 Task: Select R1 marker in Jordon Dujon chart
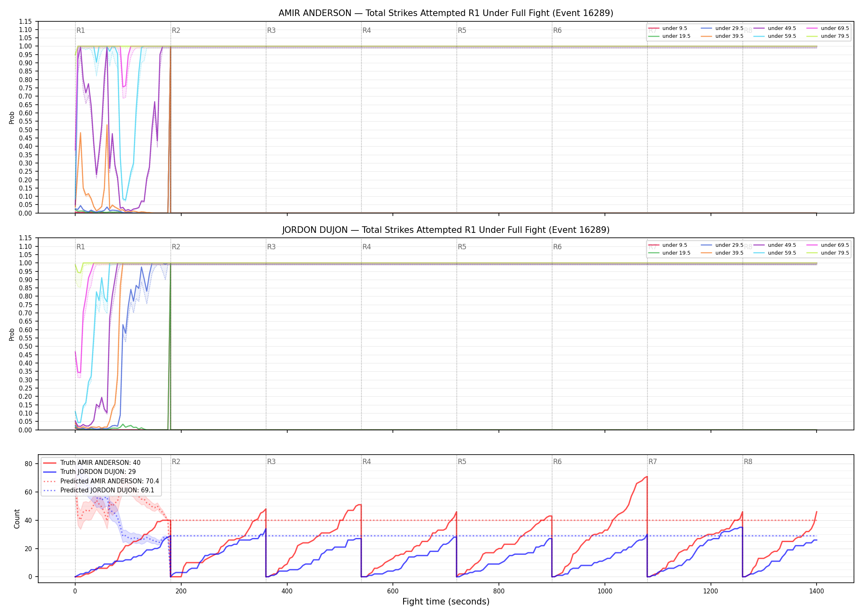(81, 247)
